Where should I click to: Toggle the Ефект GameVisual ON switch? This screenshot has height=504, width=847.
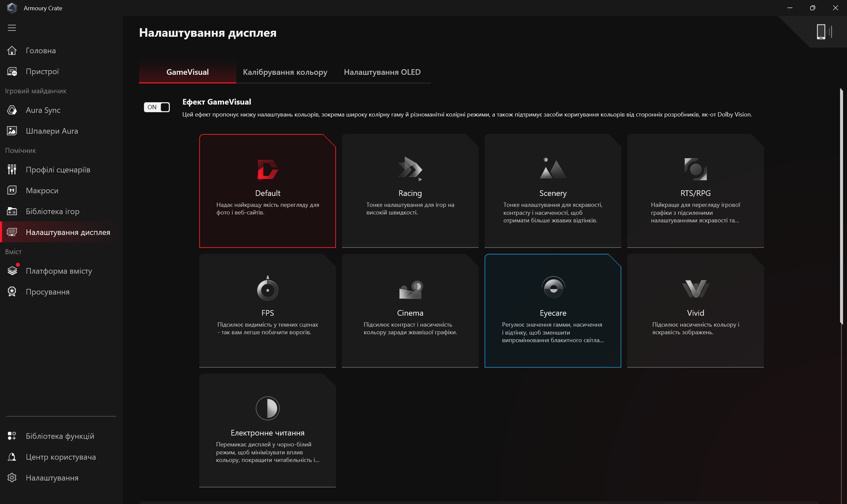tap(157, 107)
